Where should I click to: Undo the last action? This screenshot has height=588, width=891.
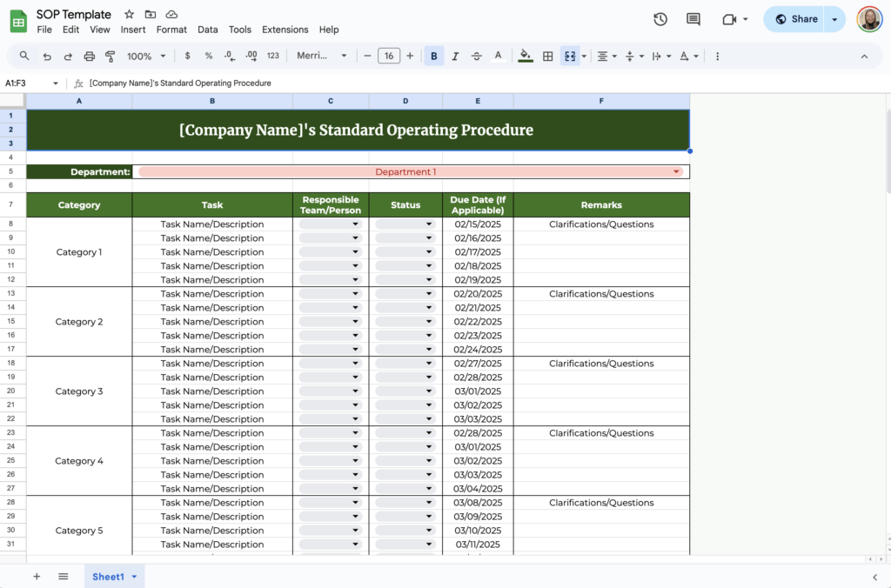[x=47, y=56]
